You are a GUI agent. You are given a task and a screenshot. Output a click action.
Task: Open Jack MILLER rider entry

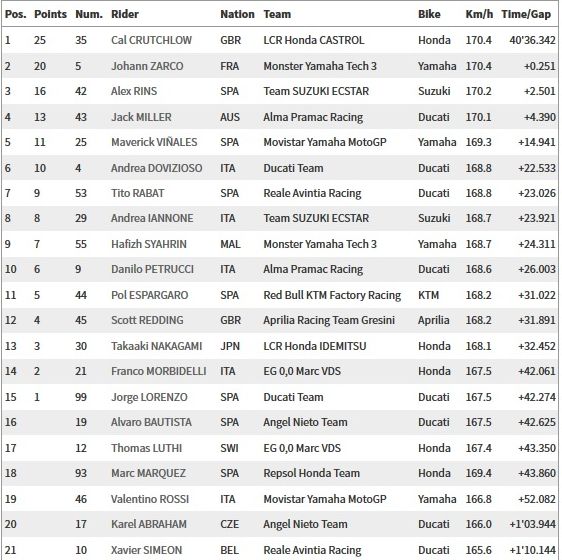point(141,117)
